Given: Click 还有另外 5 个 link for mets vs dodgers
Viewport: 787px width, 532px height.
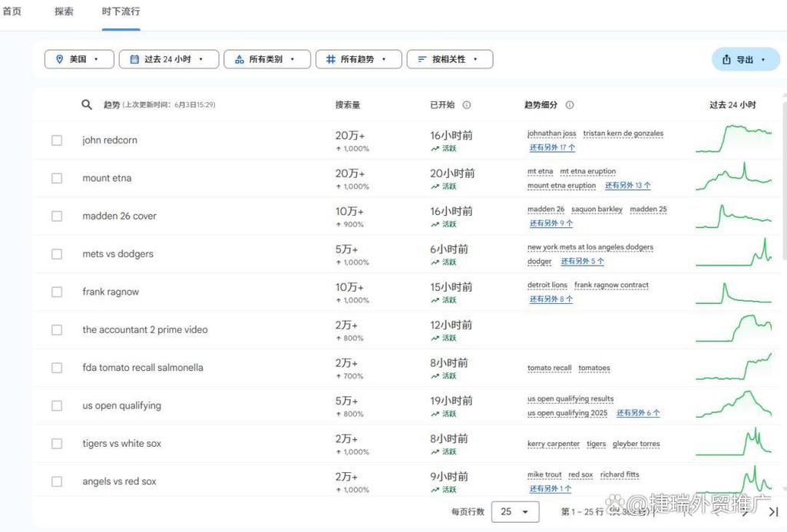Looking at the screenshot, I should (x=582, y=261).
